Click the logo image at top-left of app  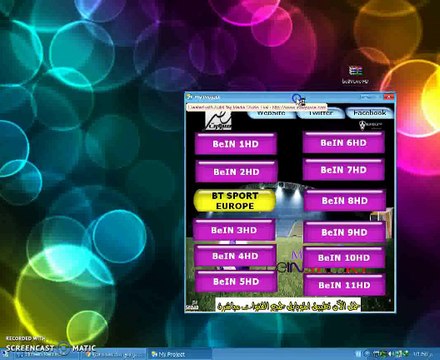pyautogui.click(x=218, y=121)
